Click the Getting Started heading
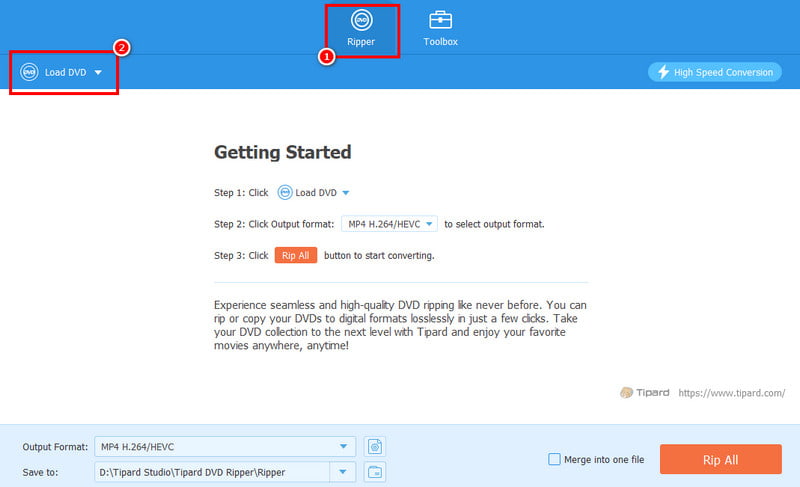This screenshot has width=800, height=487. point(283,152)
